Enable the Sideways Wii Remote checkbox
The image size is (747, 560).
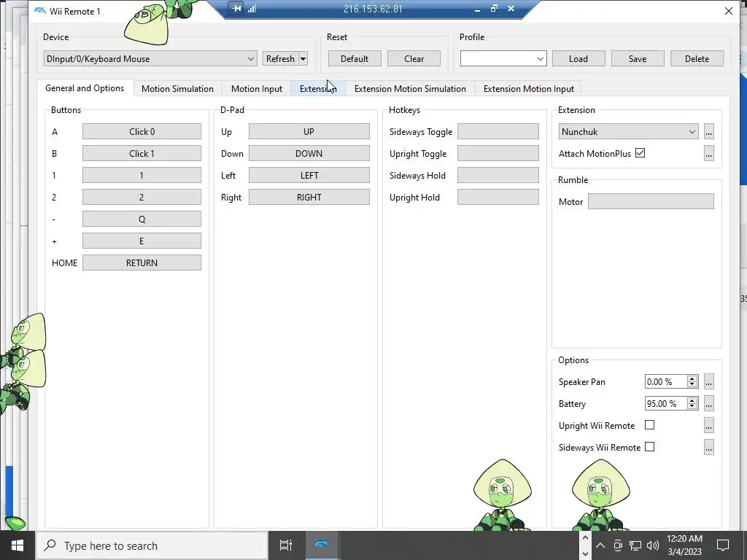(x=649, y=447)
